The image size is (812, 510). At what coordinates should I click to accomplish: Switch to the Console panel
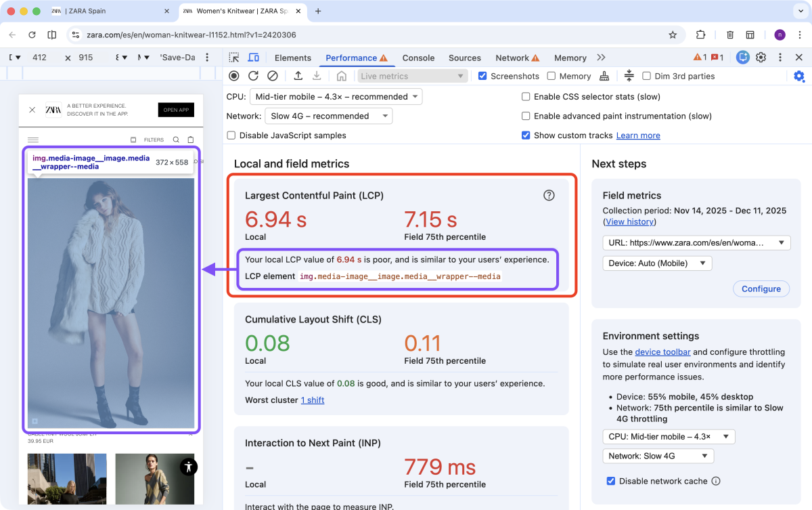(418, 58)
